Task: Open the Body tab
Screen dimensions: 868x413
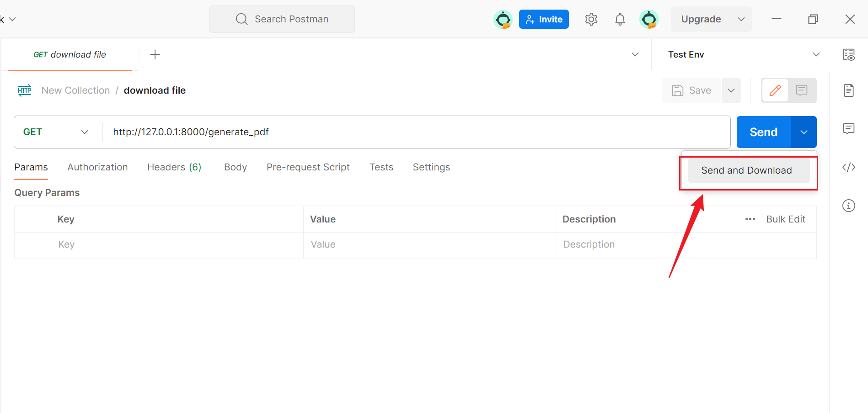Action: coord(236,167)
